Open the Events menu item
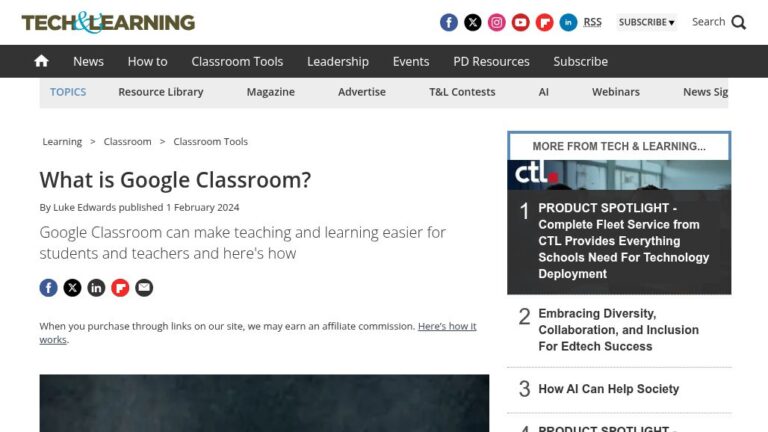 click(411, 61)
